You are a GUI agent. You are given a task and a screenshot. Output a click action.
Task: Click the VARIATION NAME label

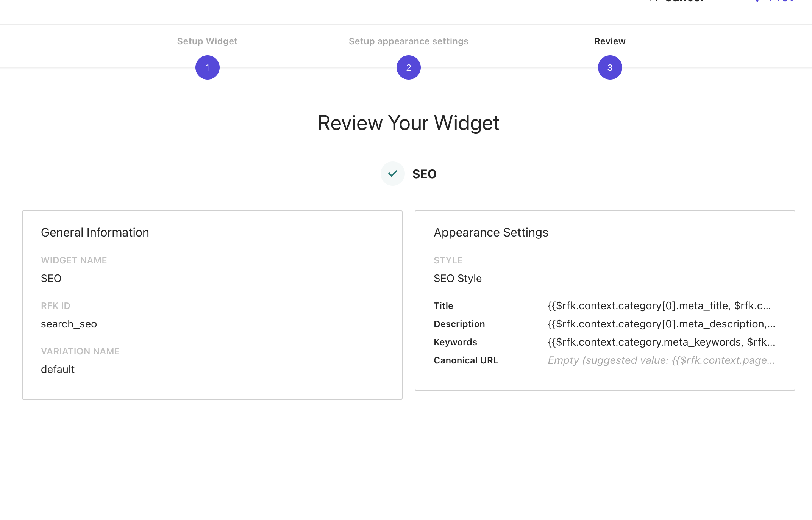tap(80, 351)
